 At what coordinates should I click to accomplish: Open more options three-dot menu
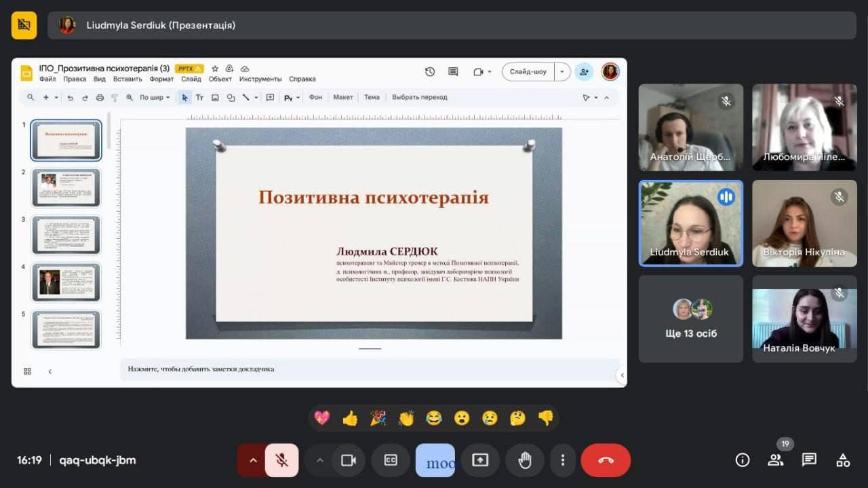(x=562, y=460)
